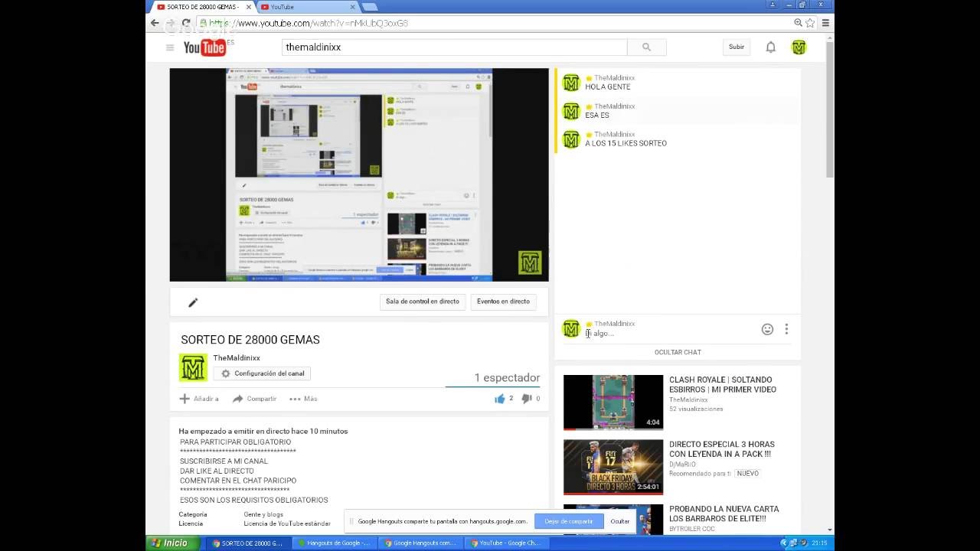This screenshot has height=551, width=980.
Task: Open the chat options three-dot menu
Action: tap(786, 329)
